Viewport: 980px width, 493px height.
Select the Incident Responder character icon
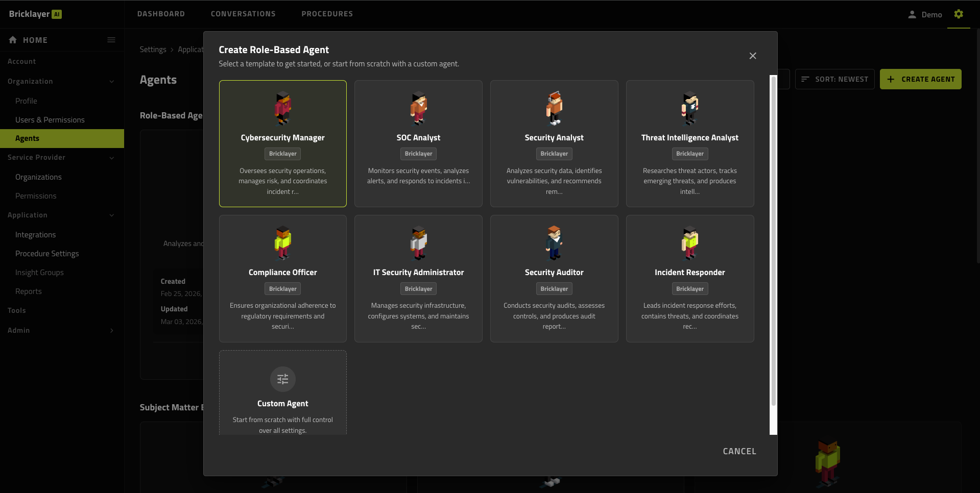(x=690, y=243)
